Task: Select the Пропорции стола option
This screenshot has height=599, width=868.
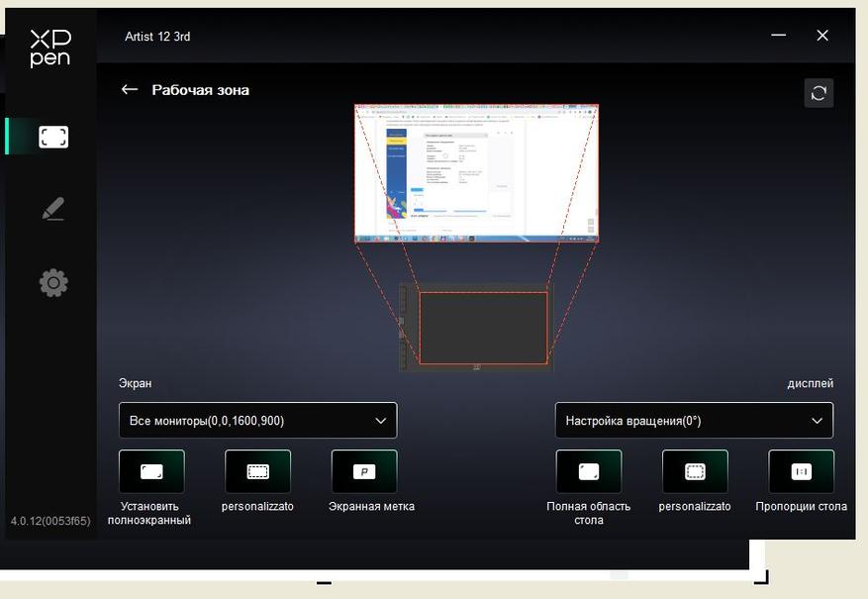Action: [801, 472]
